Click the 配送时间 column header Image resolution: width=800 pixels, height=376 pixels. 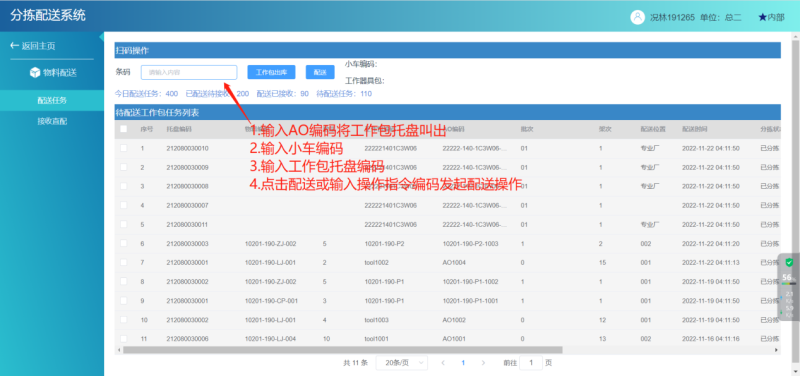[694, 129]
